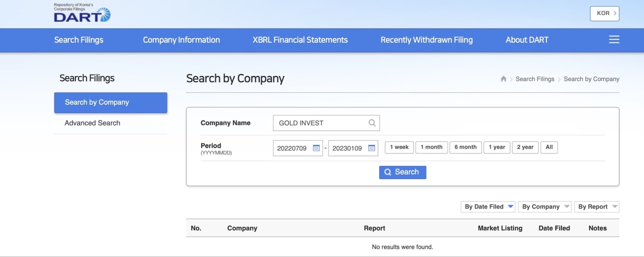644x257 pixels.
Task: Switch language with KOR button
Action: tap(605, 13)
